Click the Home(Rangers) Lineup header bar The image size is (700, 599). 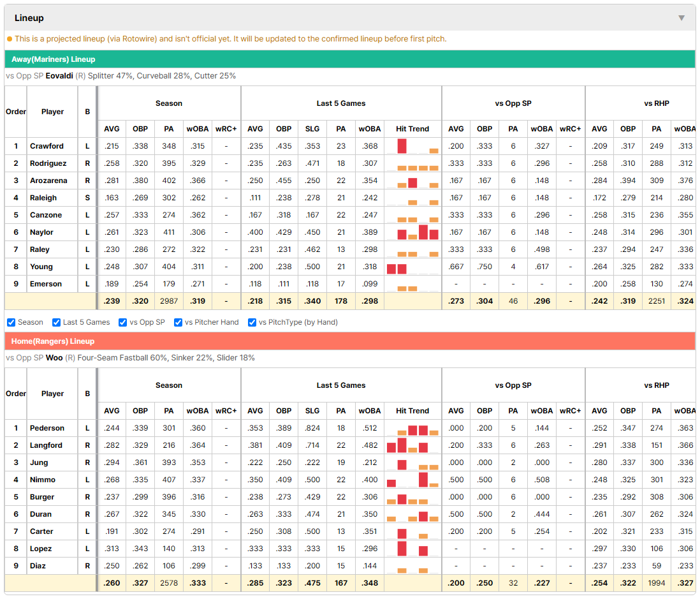[x=349, y=341]
